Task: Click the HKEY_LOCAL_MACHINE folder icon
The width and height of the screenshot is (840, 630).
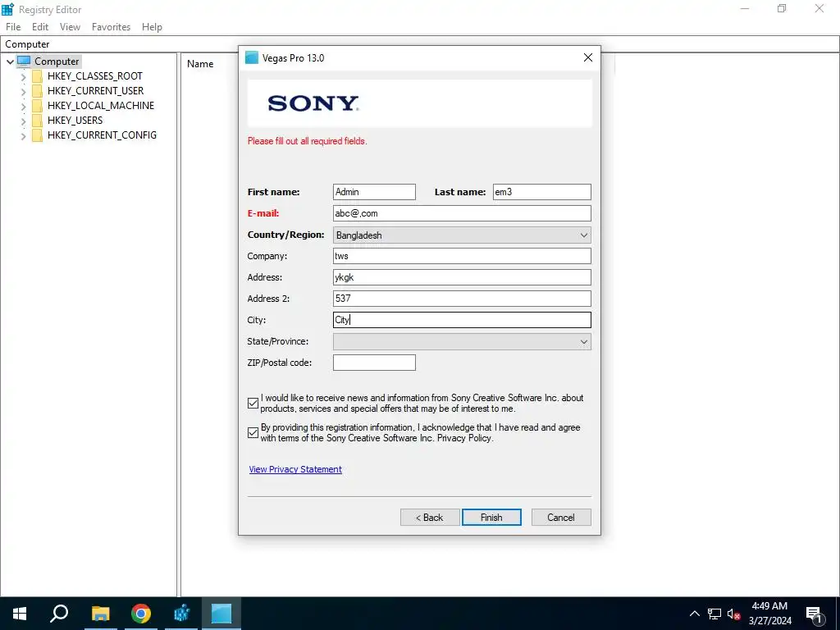Action: pos(37,106)
